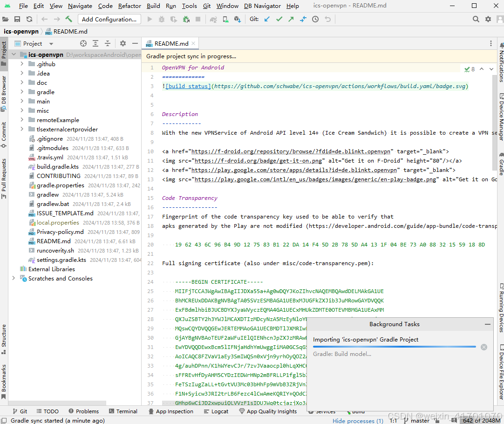Expand the .idea folder
This screenshot has height=424, width=504.
tap(22, 73)
